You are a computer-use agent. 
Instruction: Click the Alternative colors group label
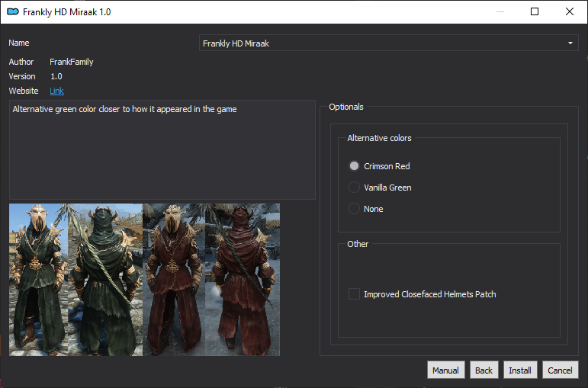[x=379, y=138]
